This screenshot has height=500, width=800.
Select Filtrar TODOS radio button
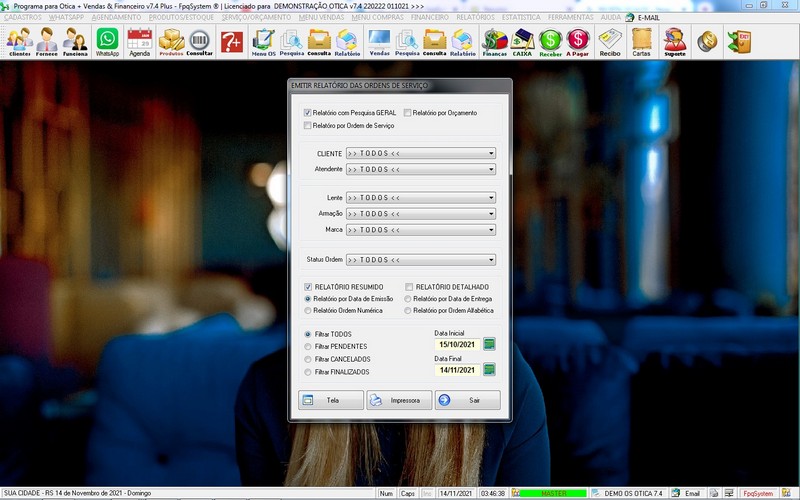[x=308, y=334]
